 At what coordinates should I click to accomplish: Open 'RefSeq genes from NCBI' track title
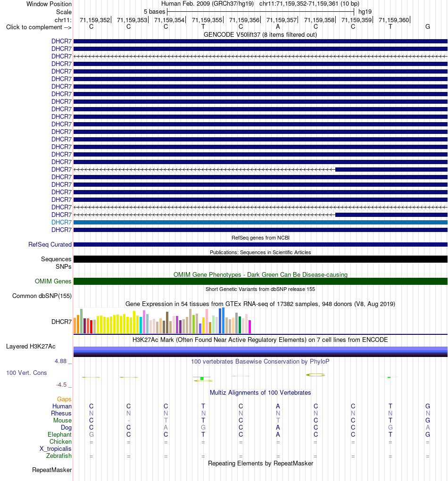(260, 238)
